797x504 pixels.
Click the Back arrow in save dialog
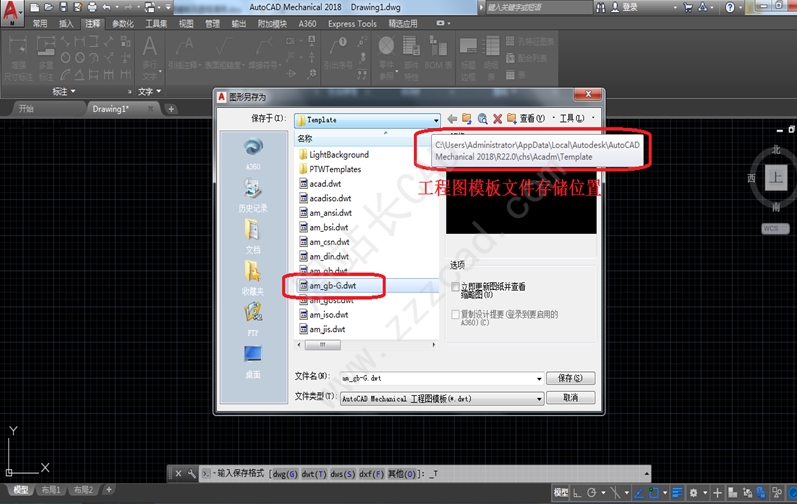click(452, 119)
